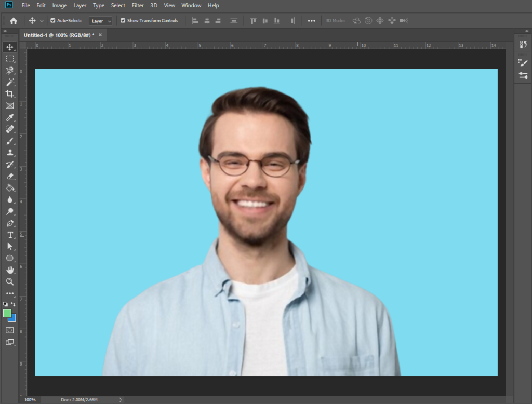This screenshot has width=532, height=404.
Task: Disable Show Transform Controls
Action: [122, 20]
